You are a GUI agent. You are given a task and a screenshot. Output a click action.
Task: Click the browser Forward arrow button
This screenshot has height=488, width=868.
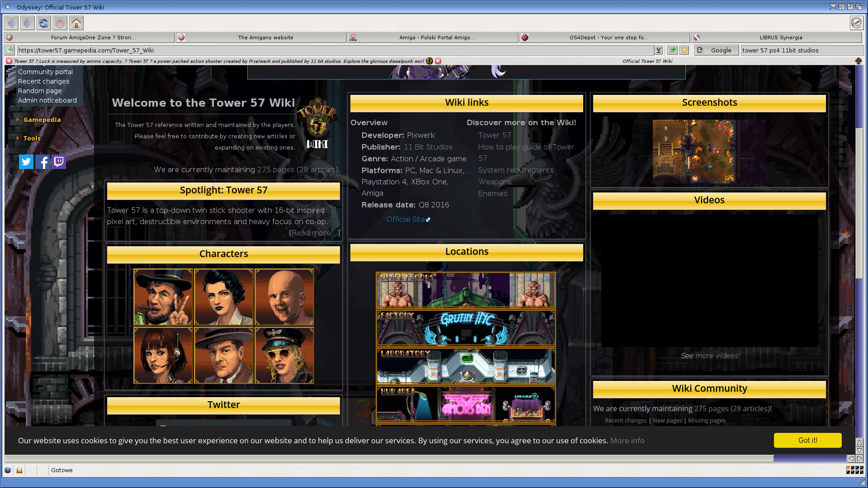28,23
